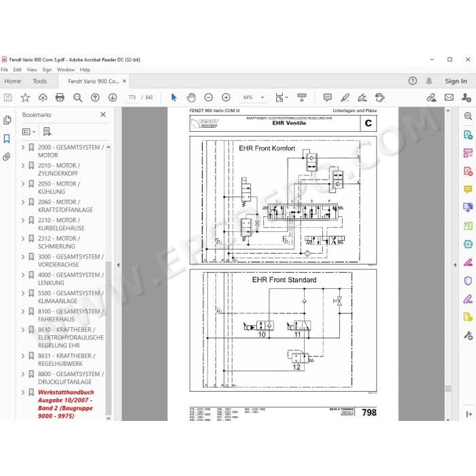Open the View menu
Image resolution: width=476 pixels, height=476 pixels.
31,70
